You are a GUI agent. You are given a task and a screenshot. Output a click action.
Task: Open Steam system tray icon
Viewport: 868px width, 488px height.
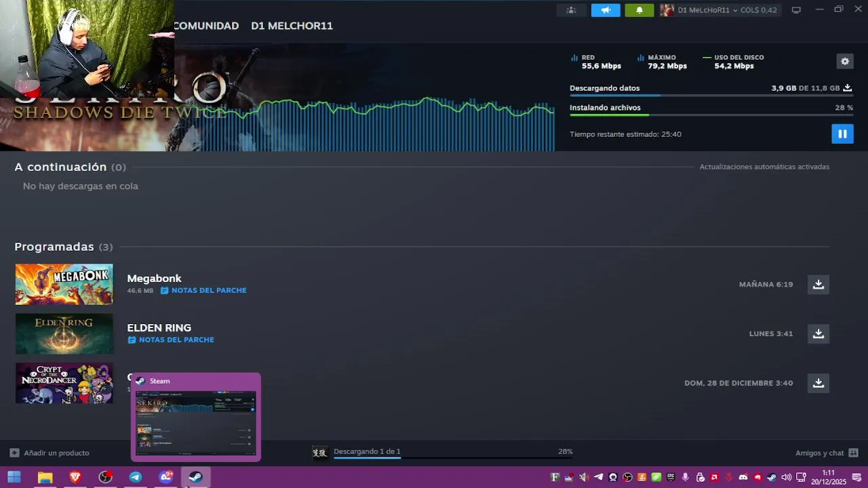coord(772,478)
